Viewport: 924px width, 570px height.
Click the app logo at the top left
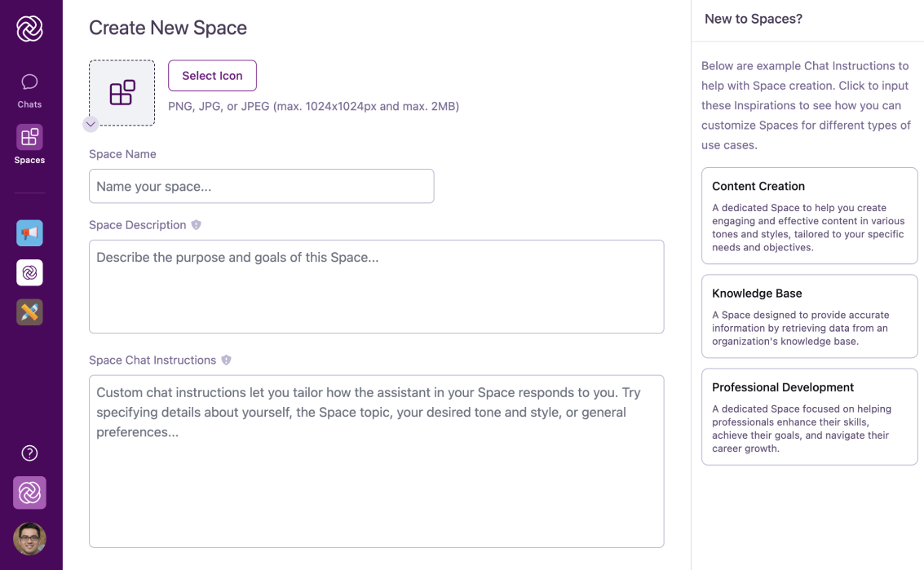pyautogui.click(x=29, y=27)
